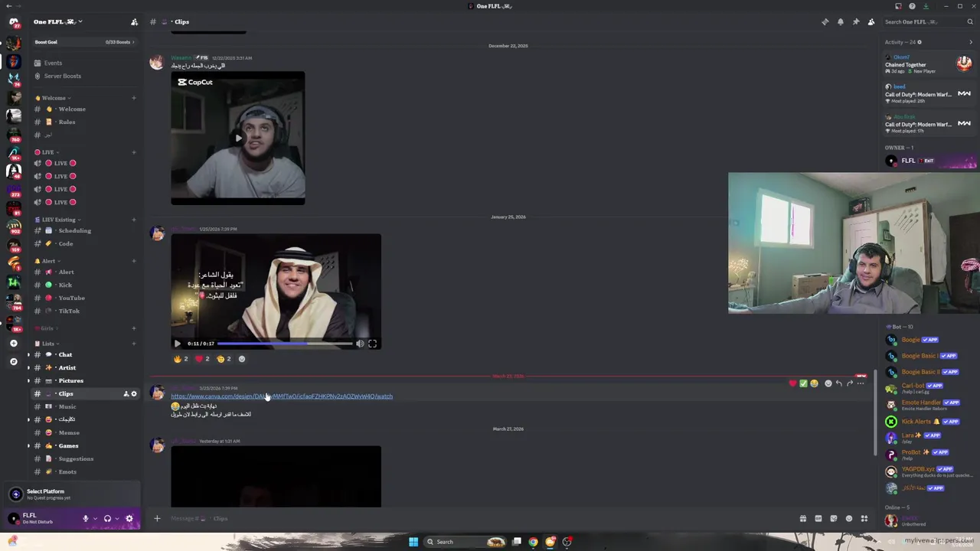The image size is (980, 551).
Task: Play the video at 0:11
Action: 178,344
